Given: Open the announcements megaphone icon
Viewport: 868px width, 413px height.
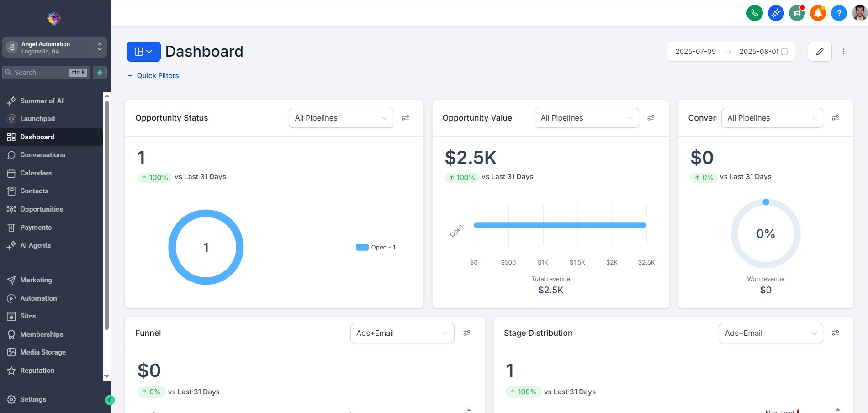Looking at the screenshot, I should click(797, 13).
